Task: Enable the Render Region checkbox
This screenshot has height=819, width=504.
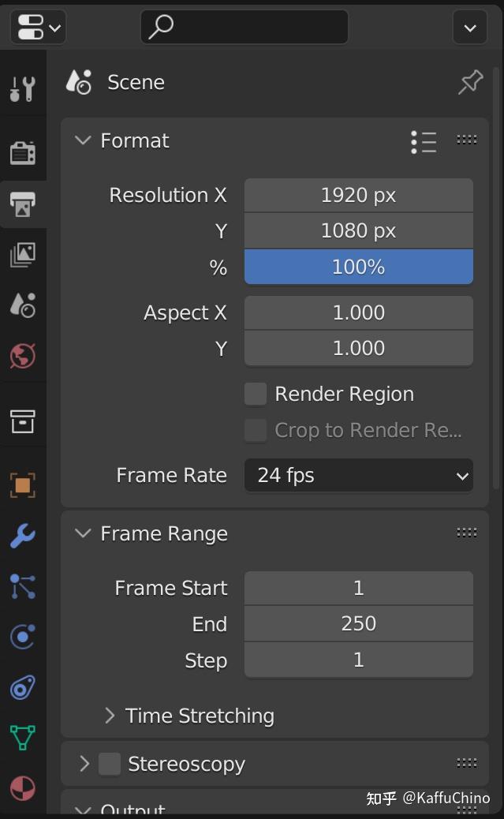Action: pyautogui.click(x=256, y=394)
